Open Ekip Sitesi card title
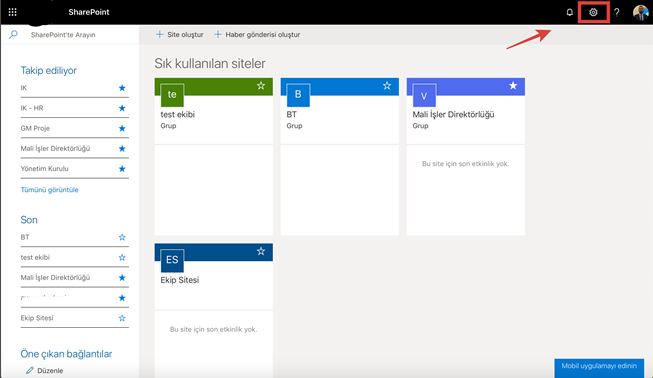The width and height of the screenshot is (653, 378). [x=180, y=280]
